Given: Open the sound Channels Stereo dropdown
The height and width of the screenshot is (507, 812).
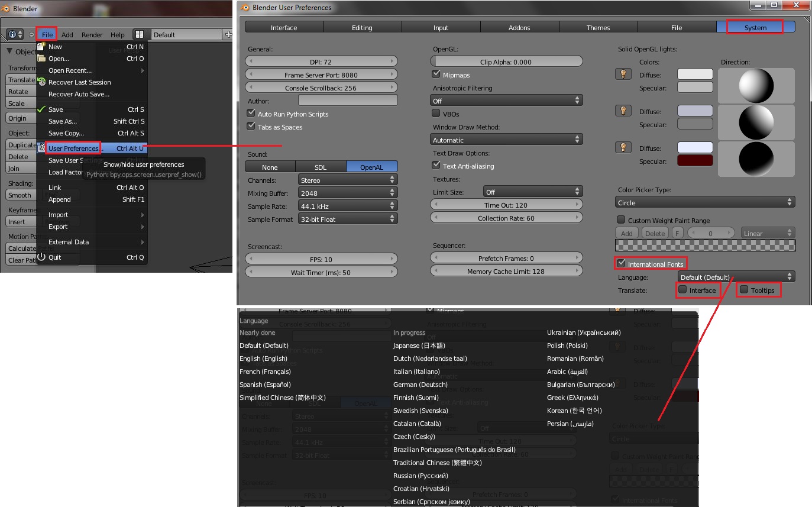Looking at the screenshot, I should (x=347, y=180).
